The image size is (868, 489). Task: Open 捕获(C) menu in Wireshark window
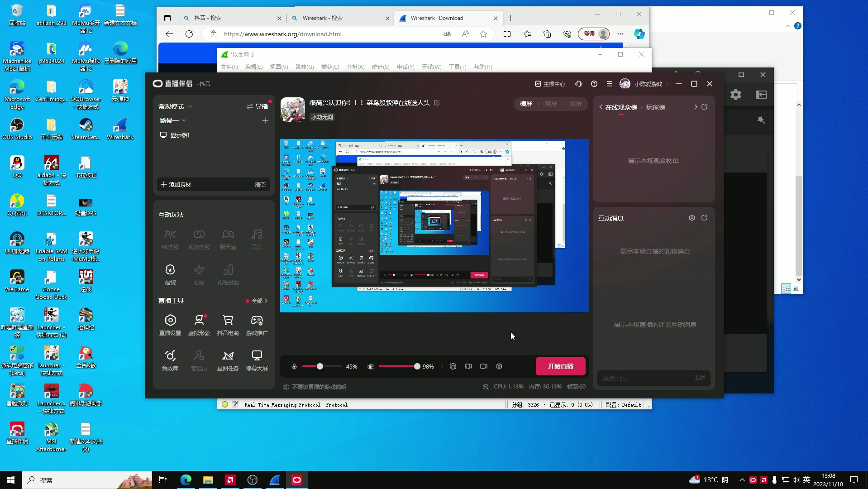[330, 67]
